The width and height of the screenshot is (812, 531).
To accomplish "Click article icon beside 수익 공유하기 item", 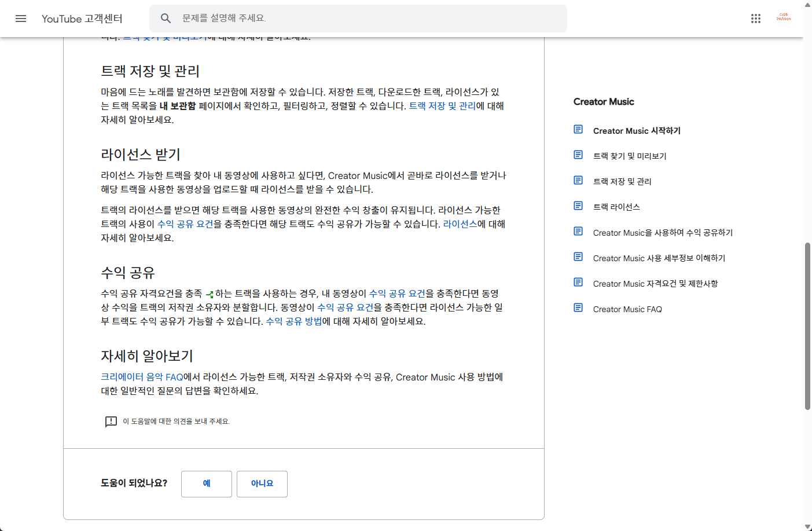I will click(x=578, y=231).
